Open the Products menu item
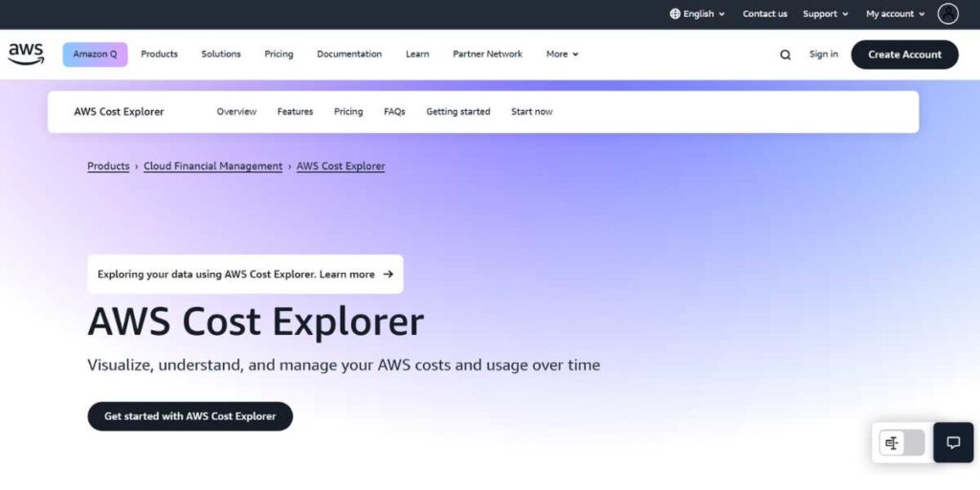Image resolution: width=980 pixels, height=490 pixels. (x=159, y=55)
